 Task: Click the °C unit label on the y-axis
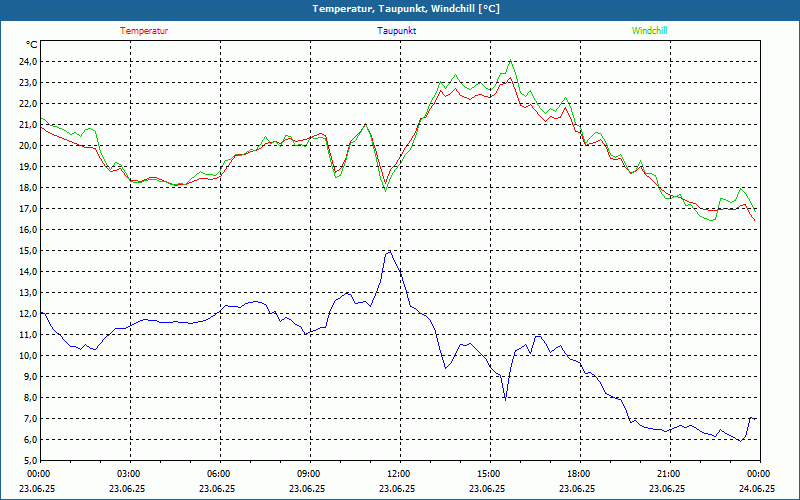click(x=32, y=45)
